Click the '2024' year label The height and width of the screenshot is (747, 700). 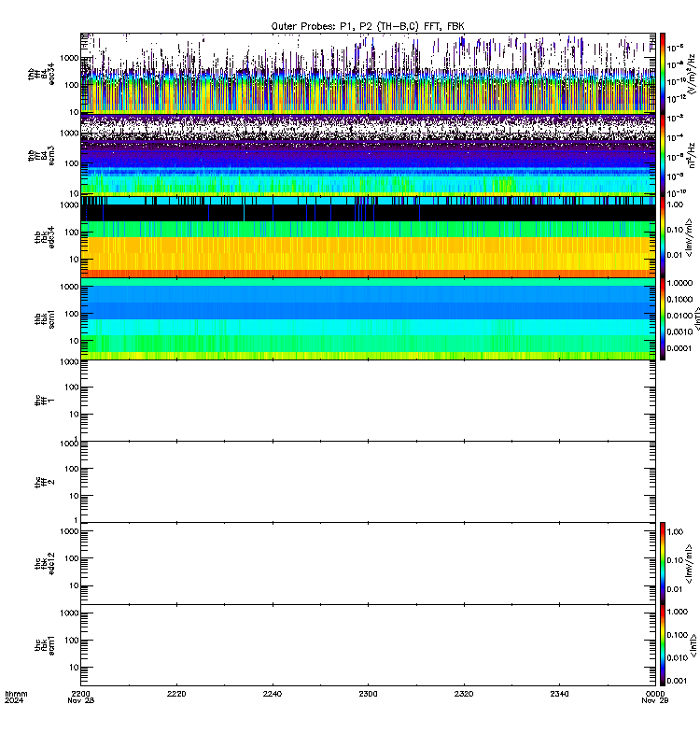click(14, 700)
